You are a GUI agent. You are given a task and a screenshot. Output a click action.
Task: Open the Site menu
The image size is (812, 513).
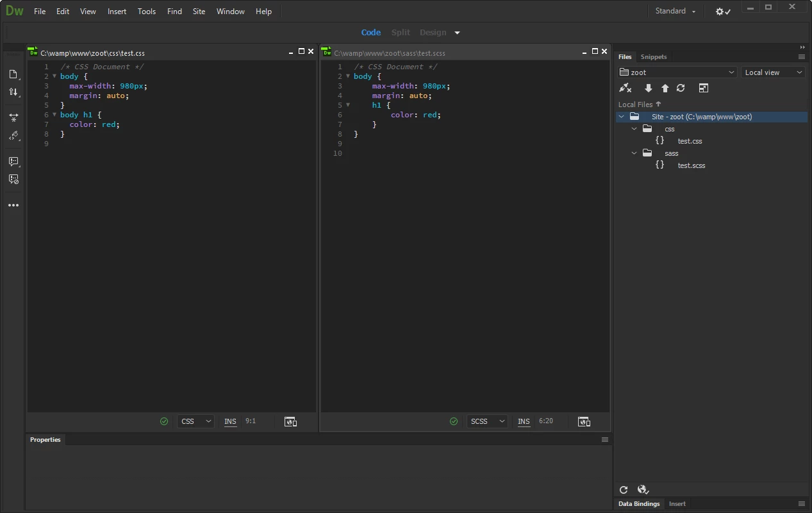click(x=199, y=12)
